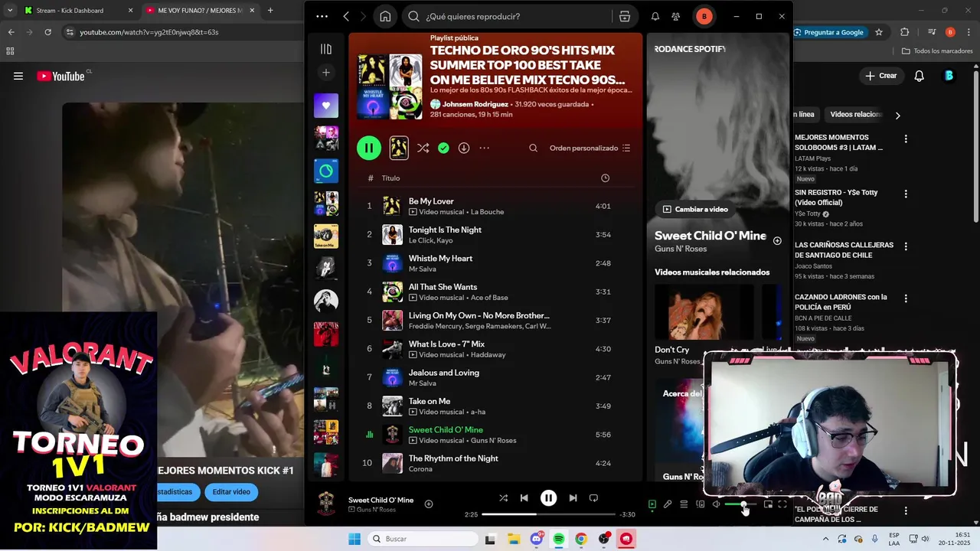Image resolution: width=980 pixels, height=551 pixels.
Task: Open Todos los marcadores bookmarks folder
Action: (937, 51)
